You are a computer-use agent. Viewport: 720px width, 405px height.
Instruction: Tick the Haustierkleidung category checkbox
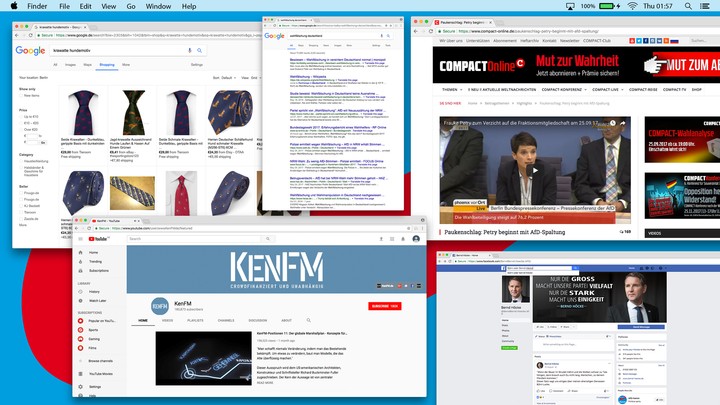point(21,161)
